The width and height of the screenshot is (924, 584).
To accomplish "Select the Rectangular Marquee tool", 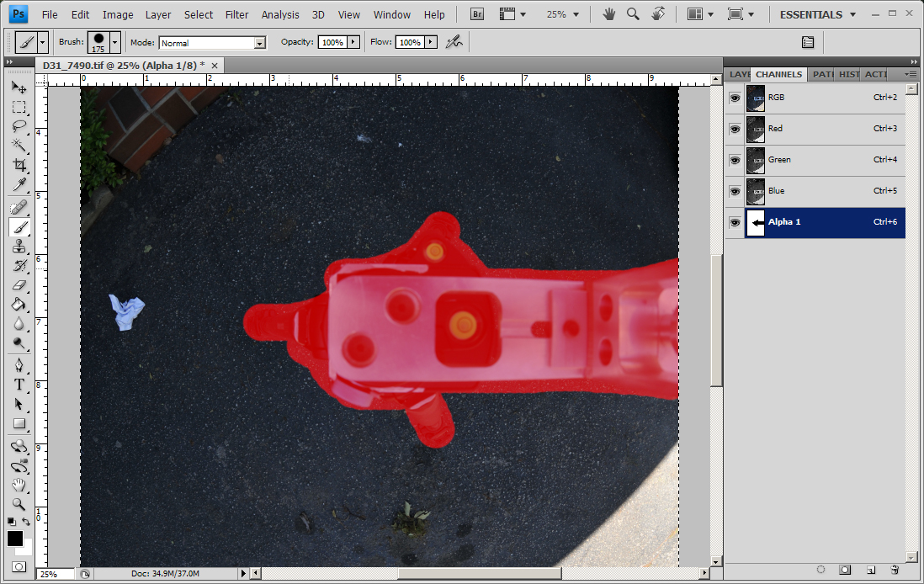I will click(19, 107).
